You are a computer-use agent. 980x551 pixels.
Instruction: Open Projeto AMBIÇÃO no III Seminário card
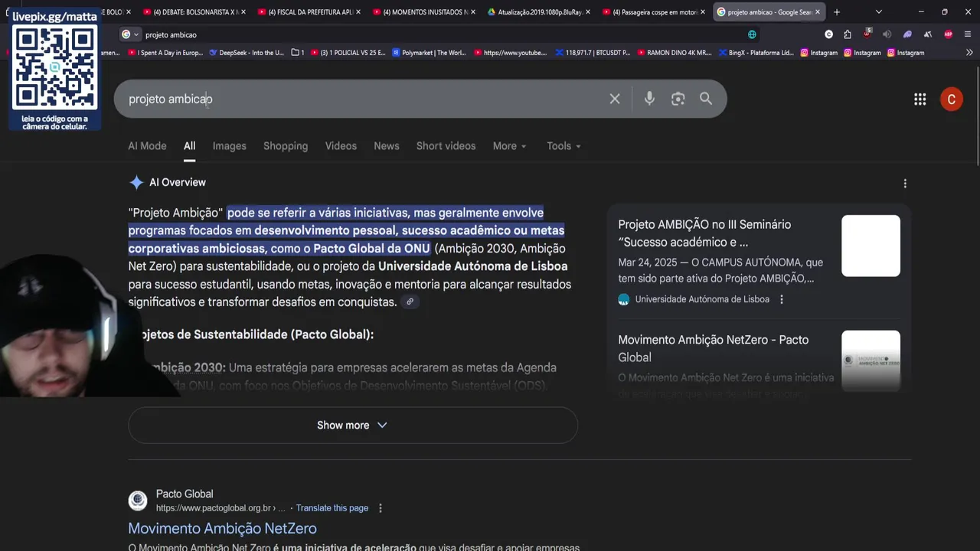704,233
